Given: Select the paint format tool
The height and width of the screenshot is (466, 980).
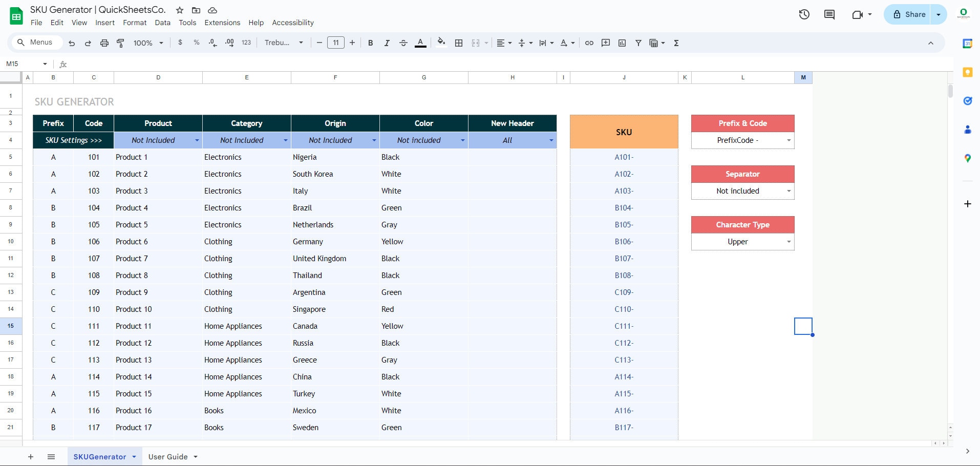Looking at the screenshot, I should (120, 43).
